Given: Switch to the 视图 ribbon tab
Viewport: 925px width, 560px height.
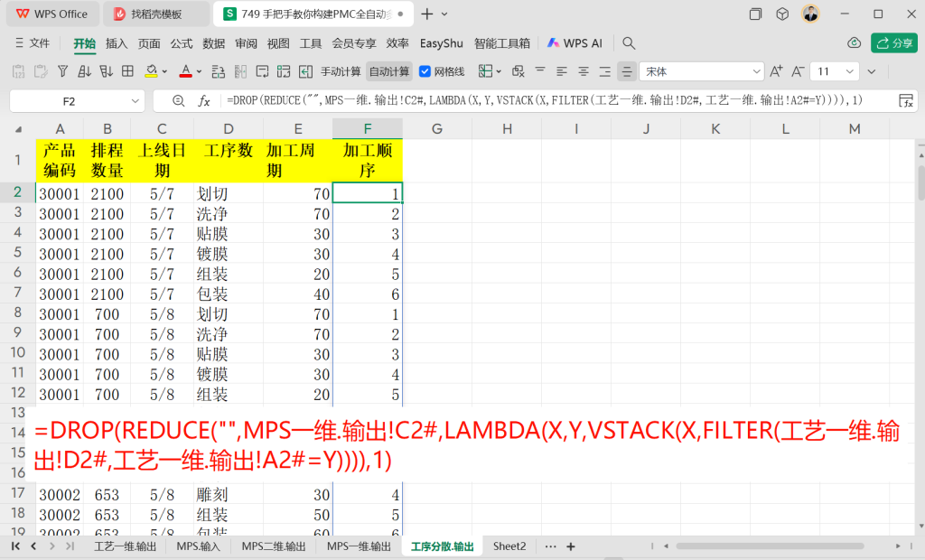Looking at the screenshot, I should tap(278, 43).
